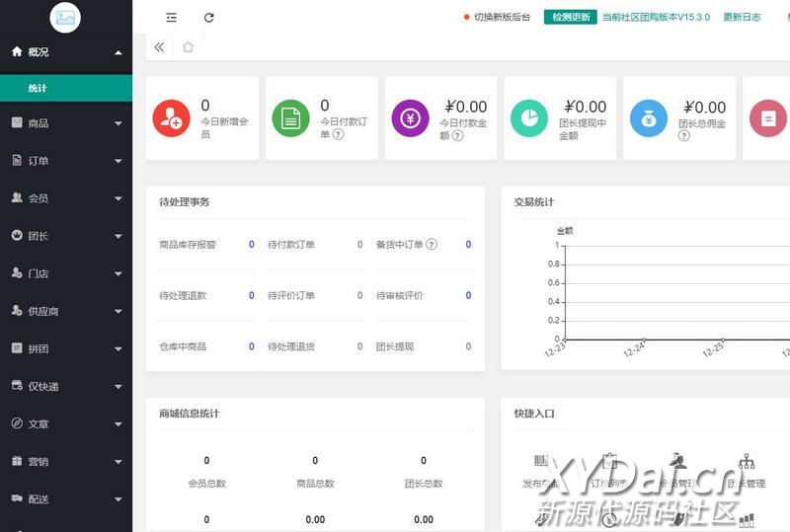Click the teal pie chart withdrawal icon
The image size is (790, 532).
[529, 118]
